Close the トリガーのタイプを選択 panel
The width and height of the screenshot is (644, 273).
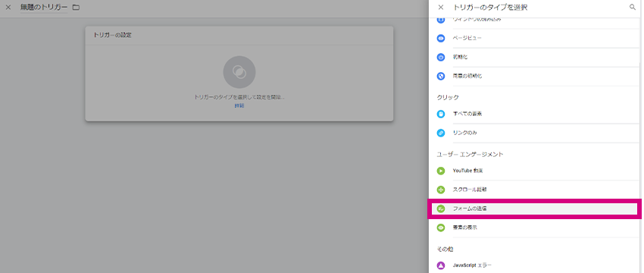(x=441, y=8)
